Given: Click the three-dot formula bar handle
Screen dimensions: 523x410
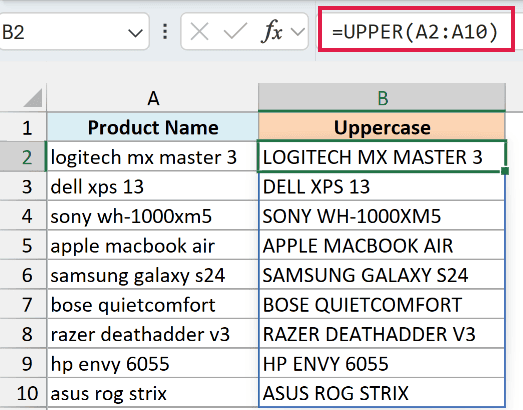Looking at the screenshot, I should pos(165,32).
